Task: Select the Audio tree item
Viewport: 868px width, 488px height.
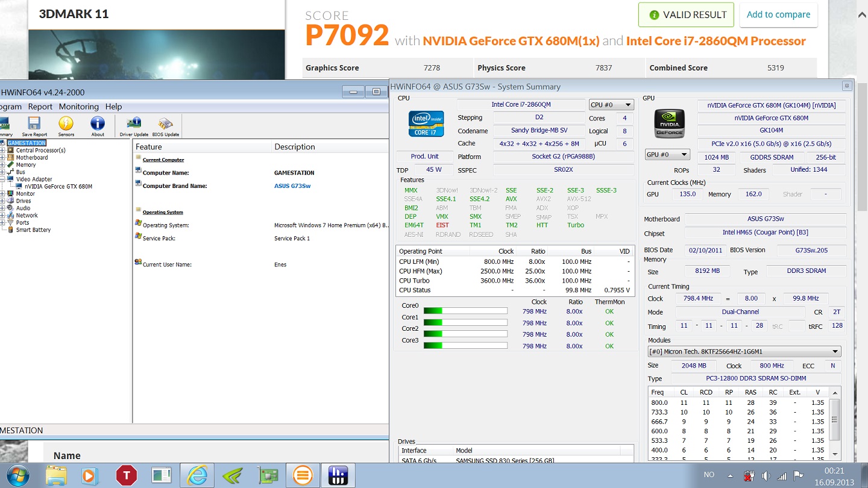Action: 23,208
